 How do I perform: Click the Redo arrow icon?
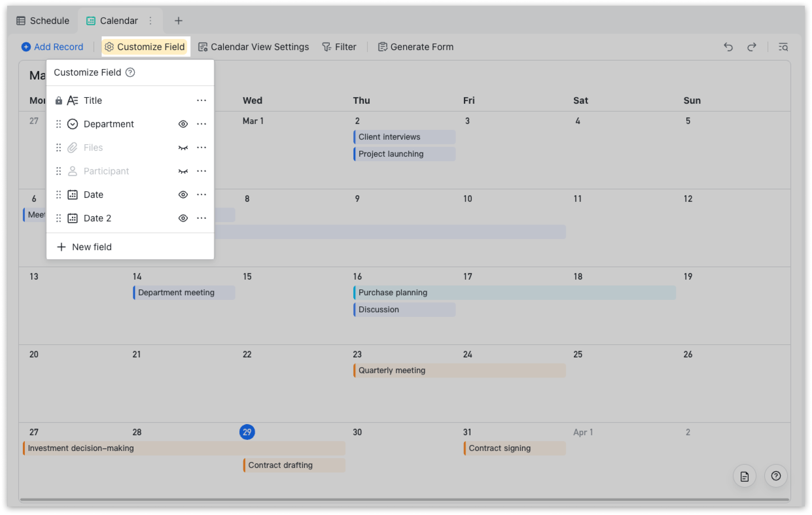pyautogui.click(x=752, y=47)
